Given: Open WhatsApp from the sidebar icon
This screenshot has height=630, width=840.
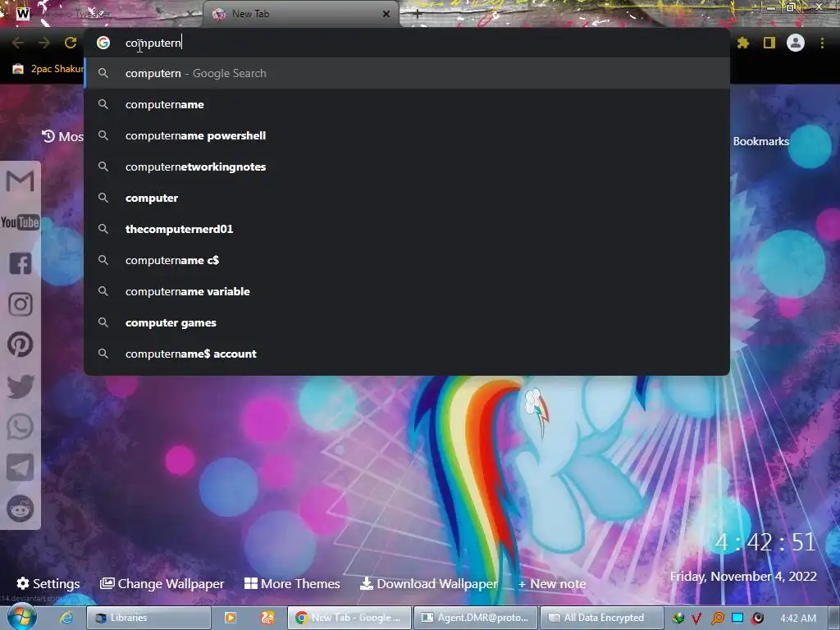Looking at the screenshot, I should pos(21,427).
